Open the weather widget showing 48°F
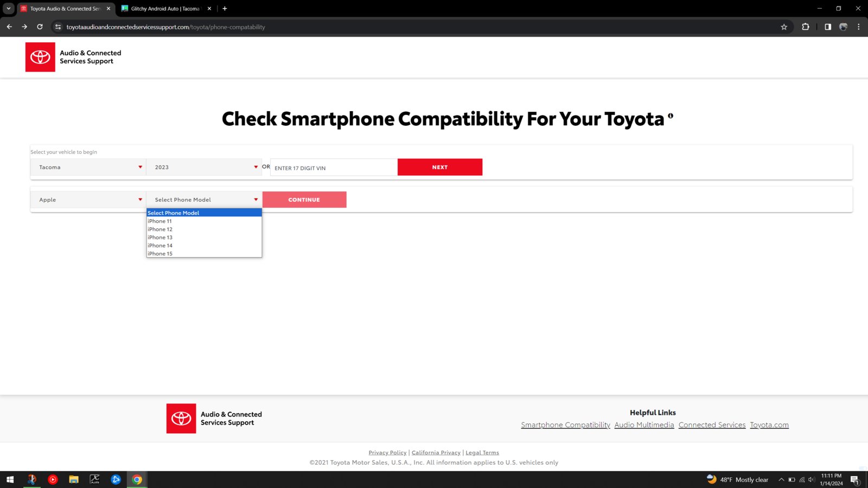 point(738,480)
